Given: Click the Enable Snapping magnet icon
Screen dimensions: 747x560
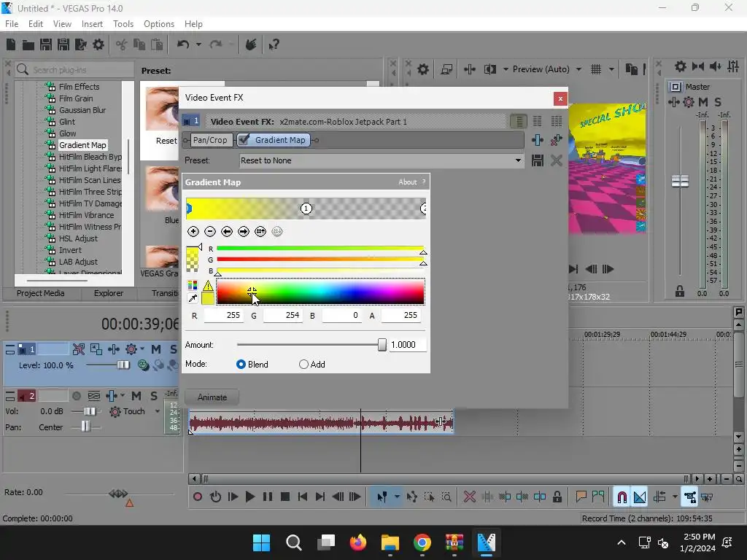Looking at the screenshot, I should (x=622, y=497).
